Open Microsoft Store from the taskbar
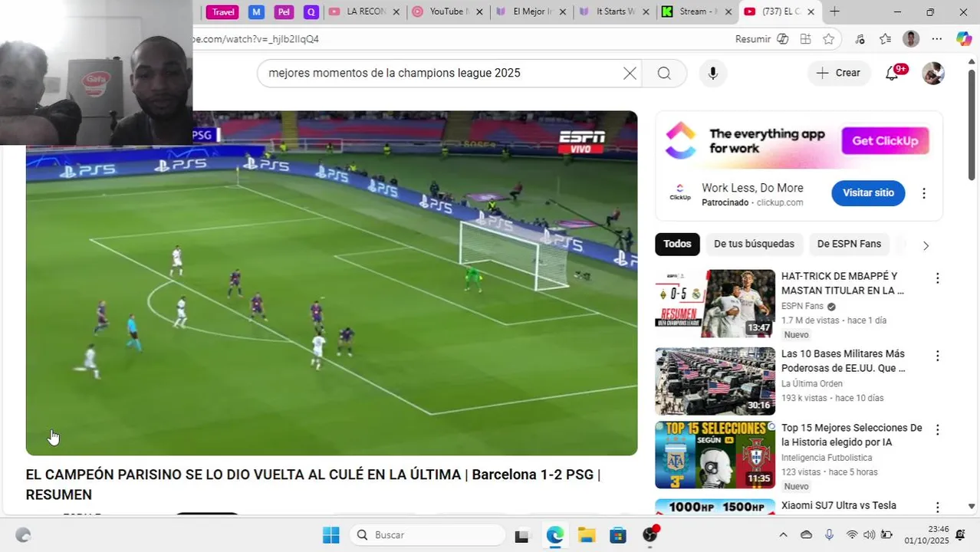 tap(618, 535)
